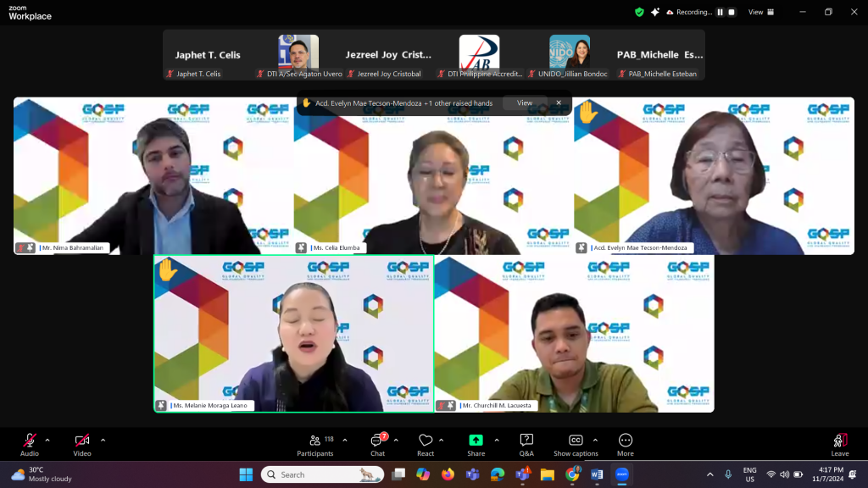Unmute the microphone with Audio button
The width and height of the screenshot is (868, 488).
pyautogui.click(x=30, y=444)
